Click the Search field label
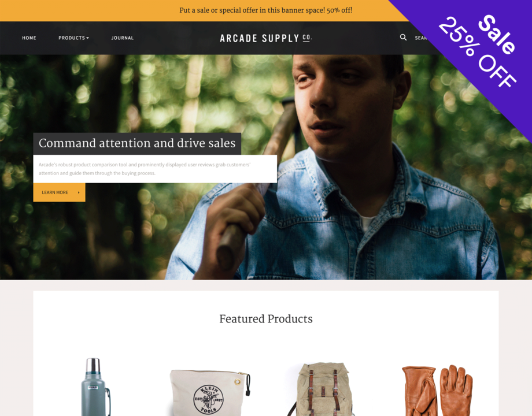Image resolution: width=532 pixels, height=416 pixels. [x=421, y=38]
